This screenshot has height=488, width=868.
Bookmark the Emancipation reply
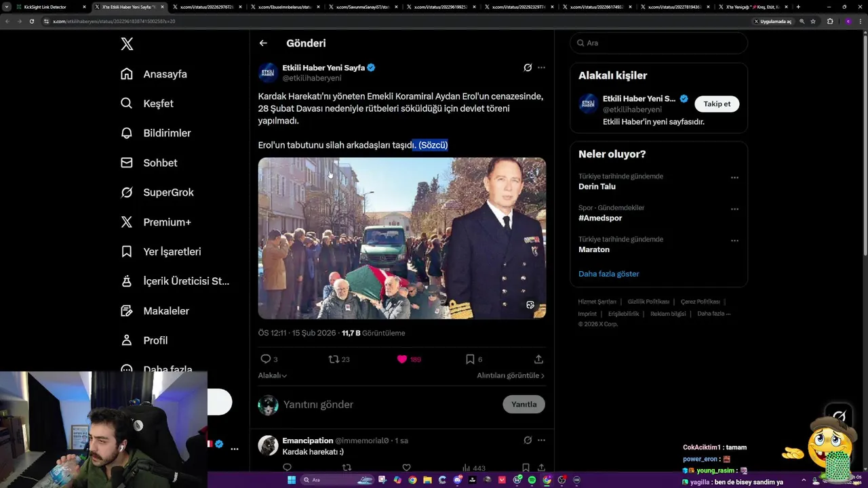(x=526, y=468)
